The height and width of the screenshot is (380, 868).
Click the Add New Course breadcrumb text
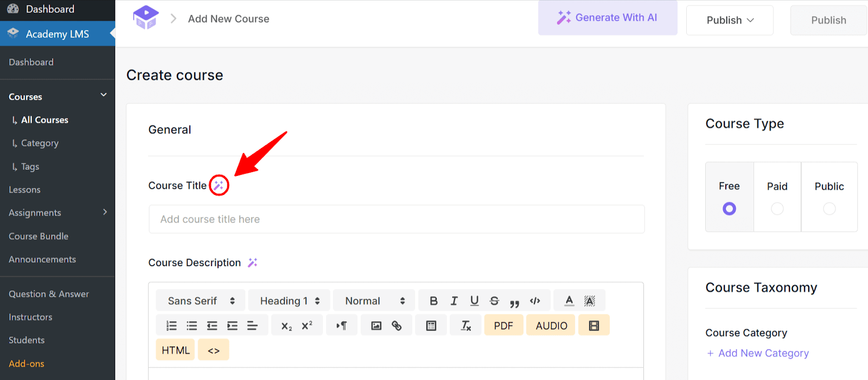(228, 19)
